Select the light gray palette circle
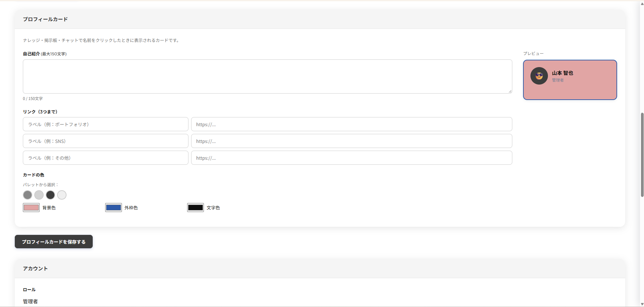The height and width of the screenshot is (307, 644). point(39,195)
